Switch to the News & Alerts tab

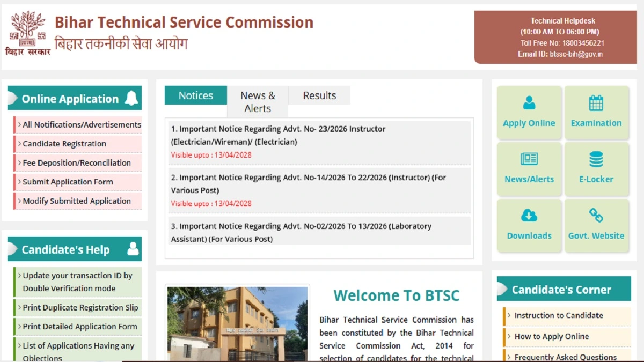point(258,101)
